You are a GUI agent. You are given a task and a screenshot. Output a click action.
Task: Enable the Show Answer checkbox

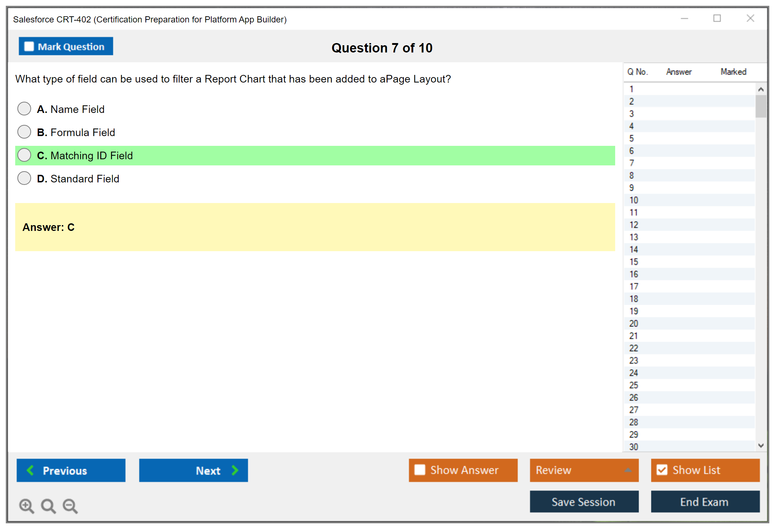pos(420,470)
